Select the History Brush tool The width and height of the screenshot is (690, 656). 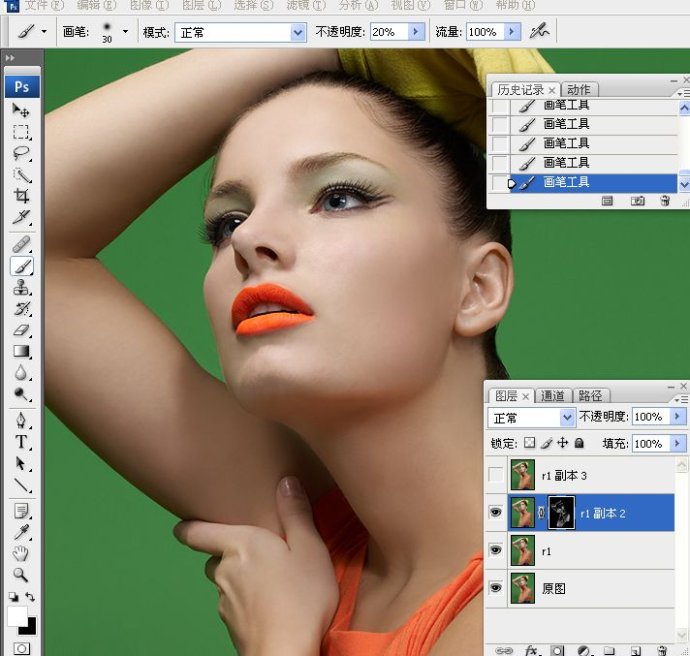point(21,309)
